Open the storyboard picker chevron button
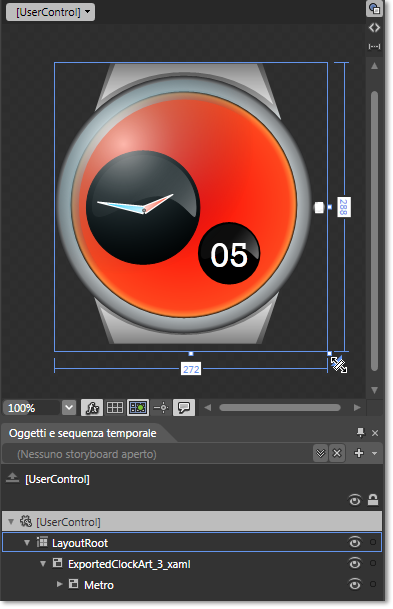This screenshot has width=393, height=609. 320,454
